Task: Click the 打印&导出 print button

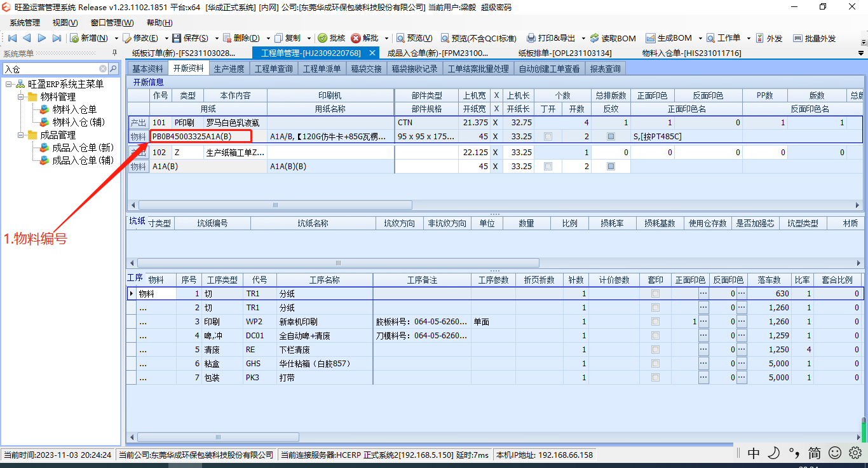Action: coord(551,38)
